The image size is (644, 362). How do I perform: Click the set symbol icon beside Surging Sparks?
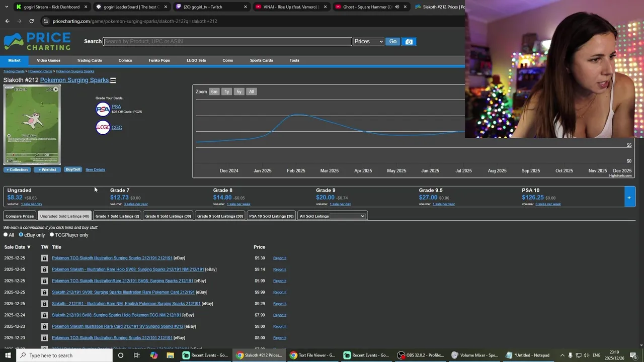tap(113, 80)
